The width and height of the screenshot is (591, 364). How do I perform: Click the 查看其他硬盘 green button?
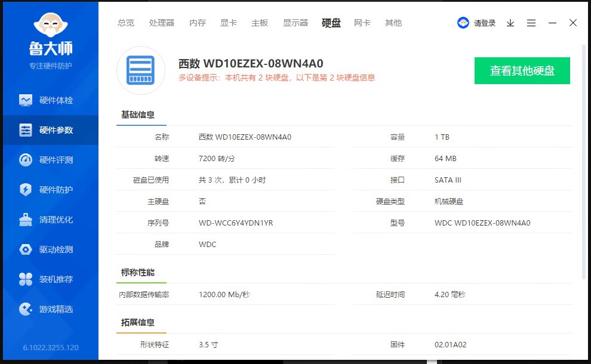(x=522, y=70)
